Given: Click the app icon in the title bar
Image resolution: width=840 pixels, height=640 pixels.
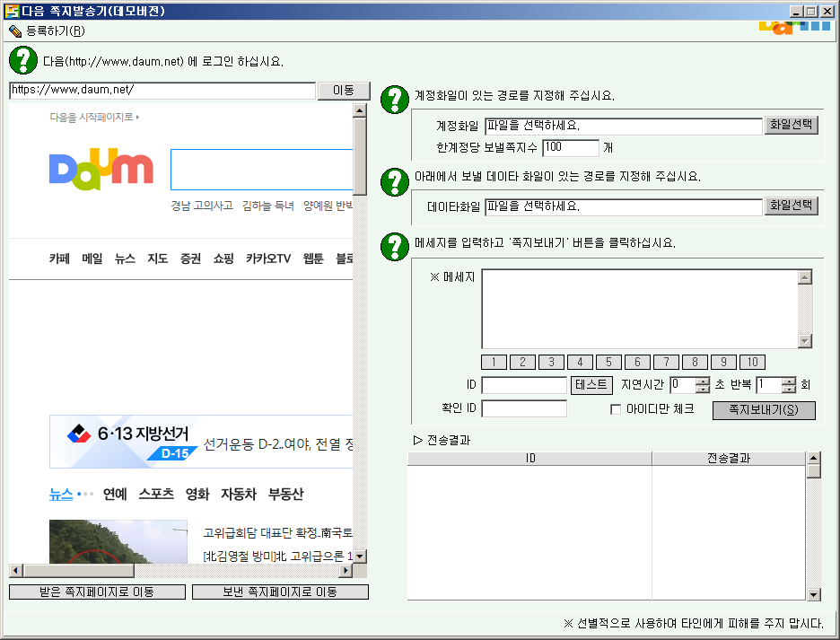Looking at the screenshot, I should (11, 12).
